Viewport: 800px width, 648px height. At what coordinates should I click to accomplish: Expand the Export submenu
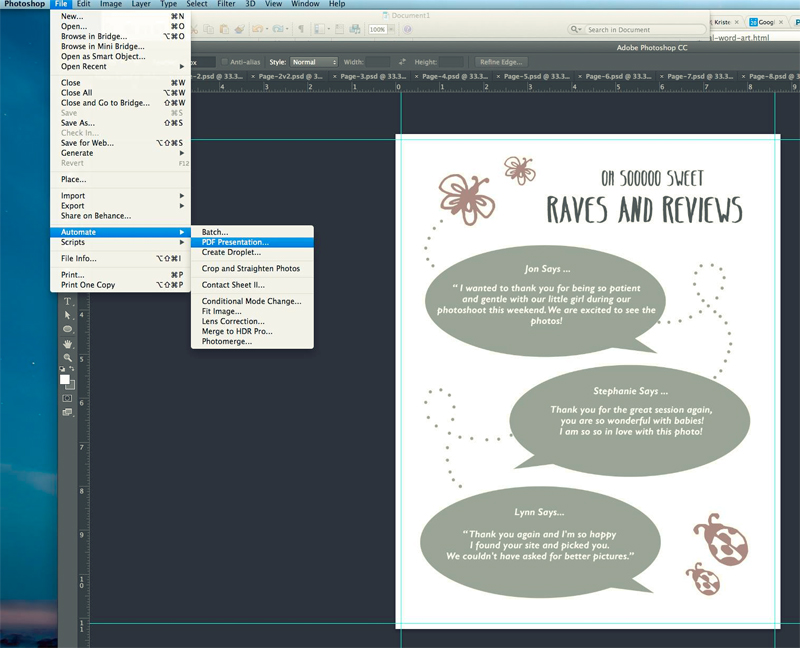(x=120, y=206)
